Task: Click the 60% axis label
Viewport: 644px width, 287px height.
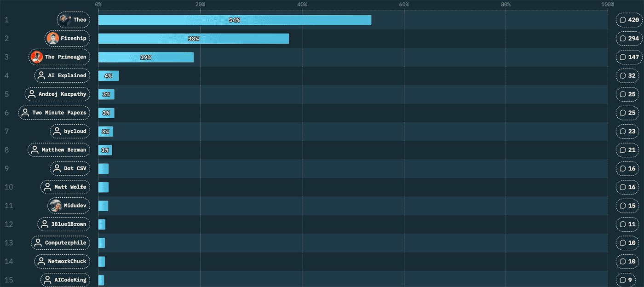Action: coord(404,4)
